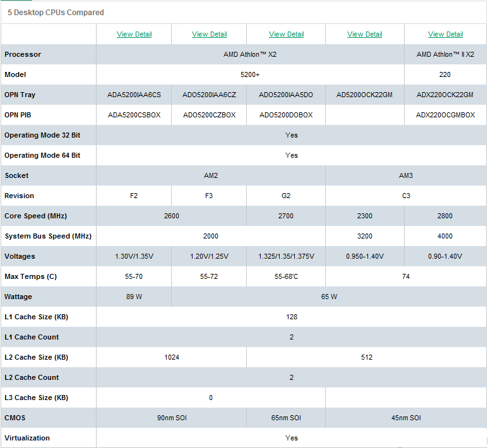Click revision value 'G2'
Image resolution: width=488 pixels, height=448 pixels.
[x=286, y=196]
